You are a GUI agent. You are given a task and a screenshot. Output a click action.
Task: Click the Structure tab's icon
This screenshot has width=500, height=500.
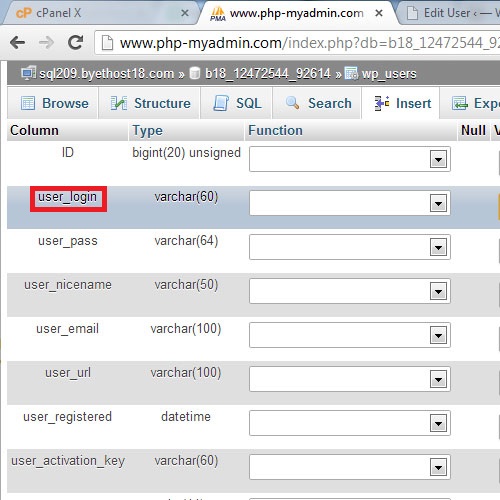[x=119, y=103]
